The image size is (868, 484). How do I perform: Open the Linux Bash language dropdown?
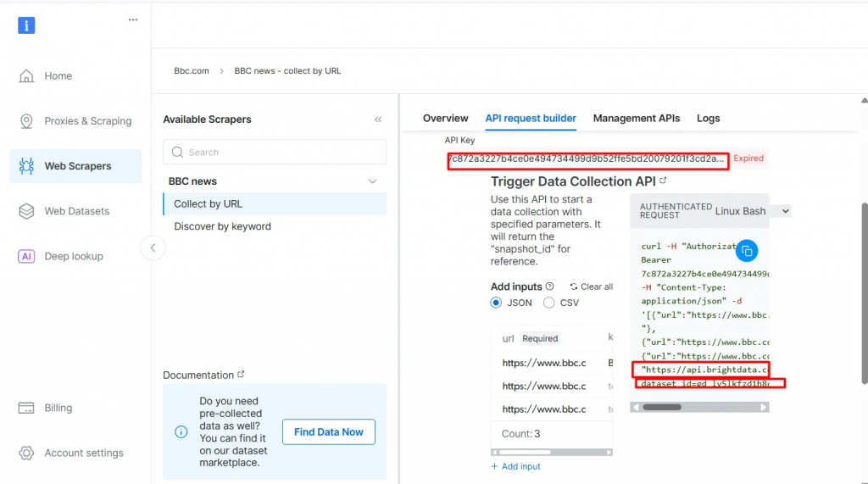(x=752, y=210)
